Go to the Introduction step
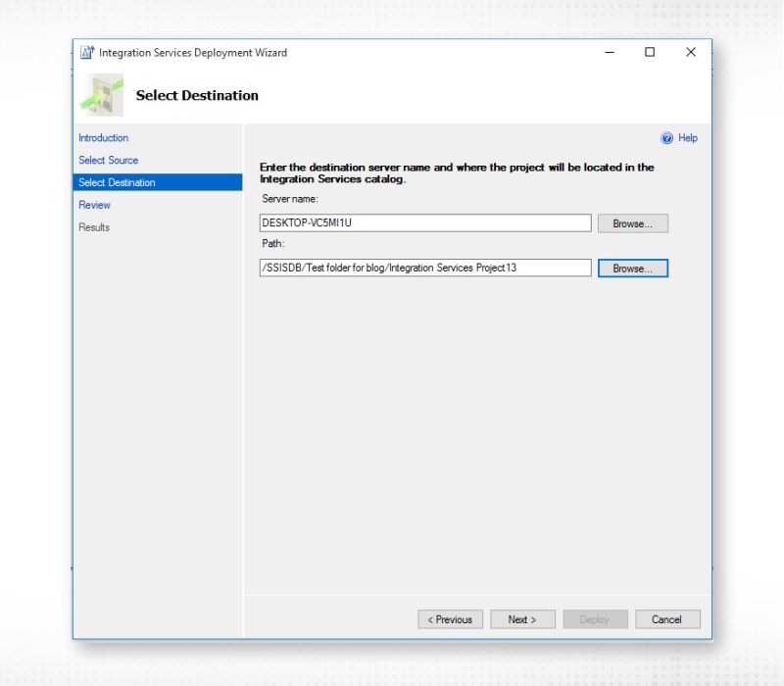 point(103,137)
